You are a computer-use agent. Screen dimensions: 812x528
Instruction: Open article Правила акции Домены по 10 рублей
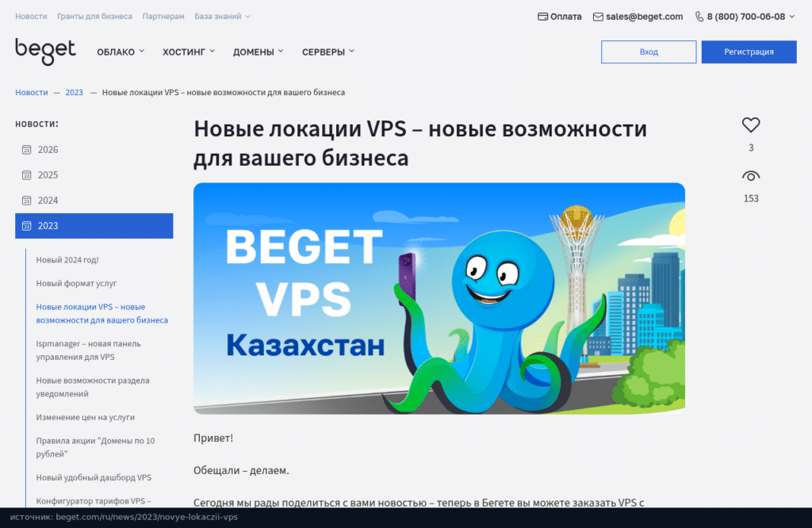click(95, 447)
